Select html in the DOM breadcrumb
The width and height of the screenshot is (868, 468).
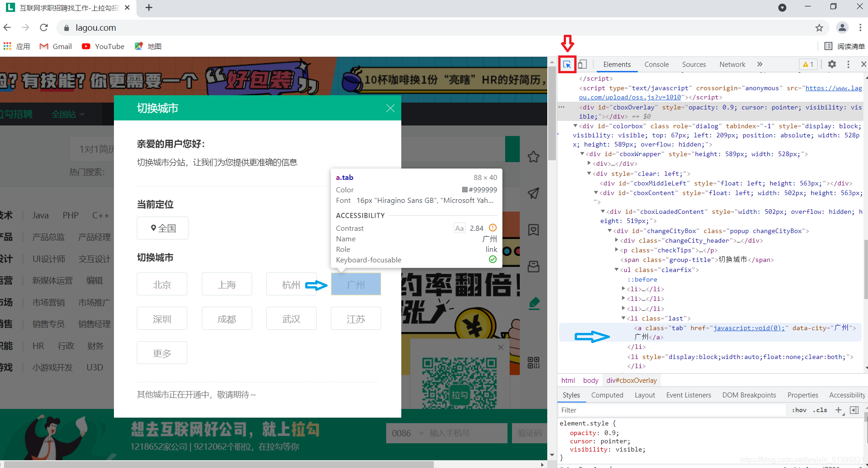pyautogui.click(x=568, y=381)
